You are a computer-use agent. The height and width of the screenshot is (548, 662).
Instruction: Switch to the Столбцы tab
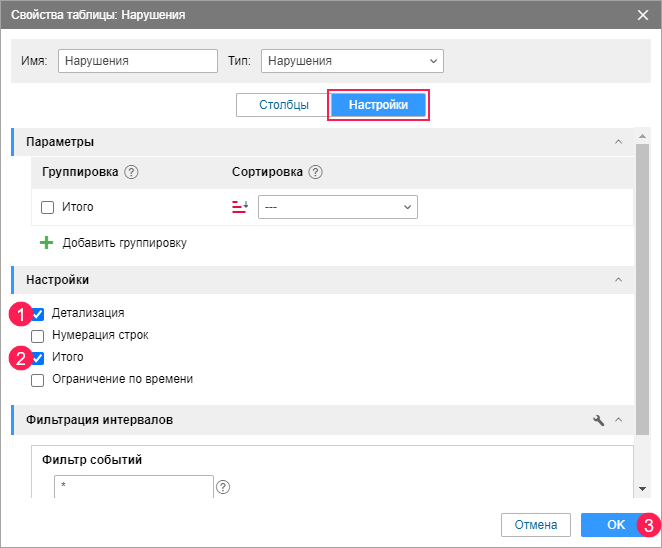[x=283, y=105]
